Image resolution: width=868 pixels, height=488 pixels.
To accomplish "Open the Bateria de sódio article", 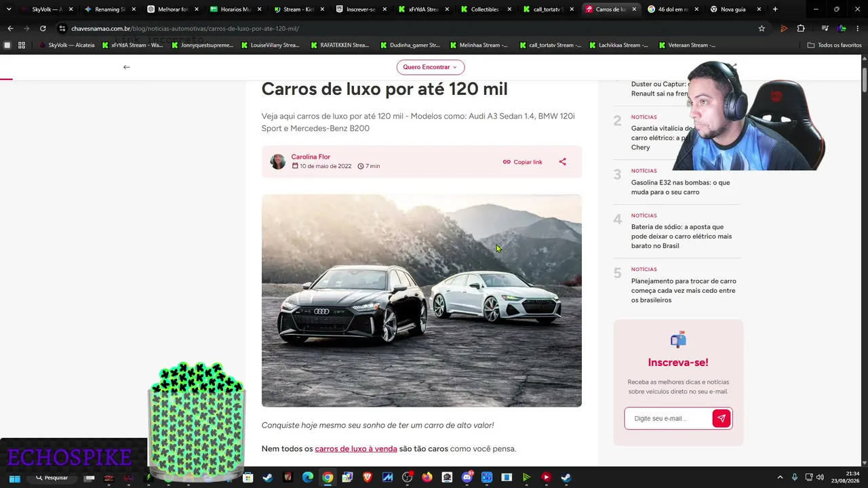I will (682, 236).
